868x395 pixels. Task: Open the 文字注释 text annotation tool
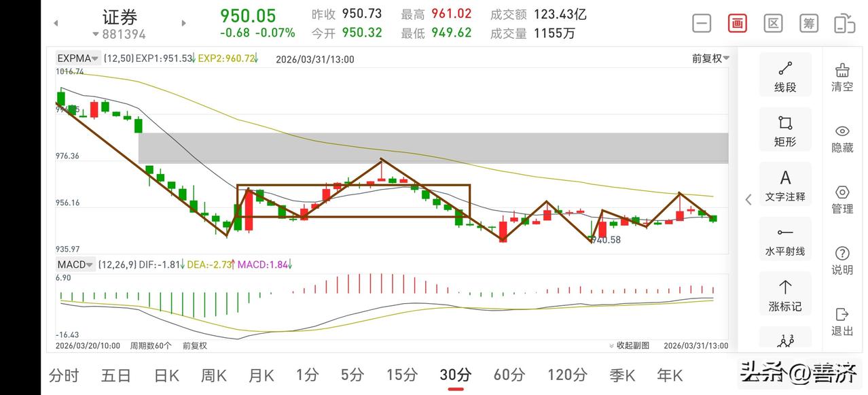click(x=784, y=184)
